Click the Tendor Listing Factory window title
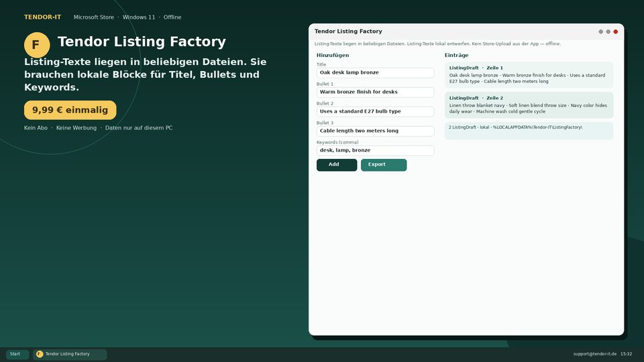The height and width of the screenshot is (362, 644). (x=348, y=32)
